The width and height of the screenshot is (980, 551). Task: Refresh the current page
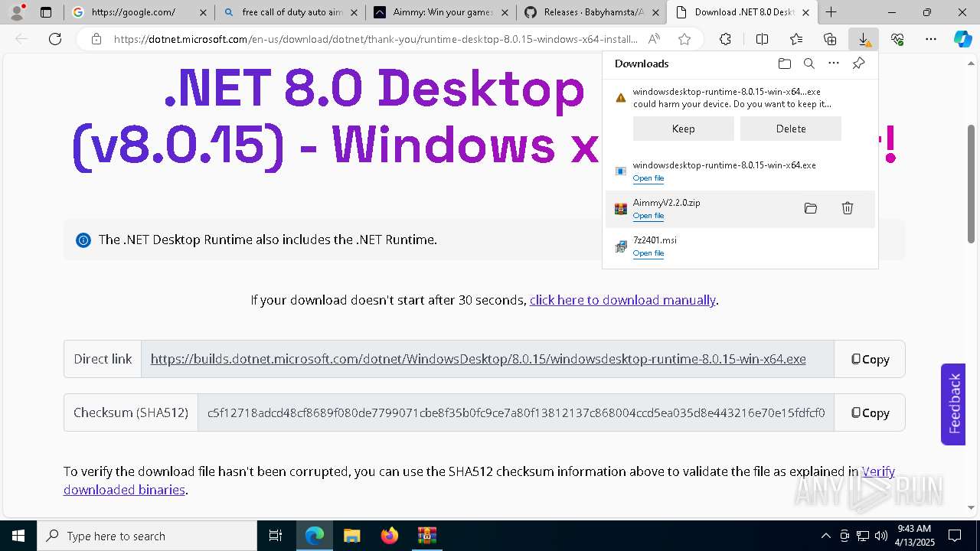coord(55,39)
